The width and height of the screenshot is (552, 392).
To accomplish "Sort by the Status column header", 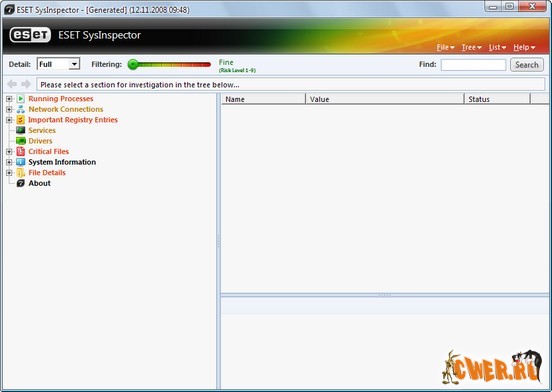I will point(497,99).
